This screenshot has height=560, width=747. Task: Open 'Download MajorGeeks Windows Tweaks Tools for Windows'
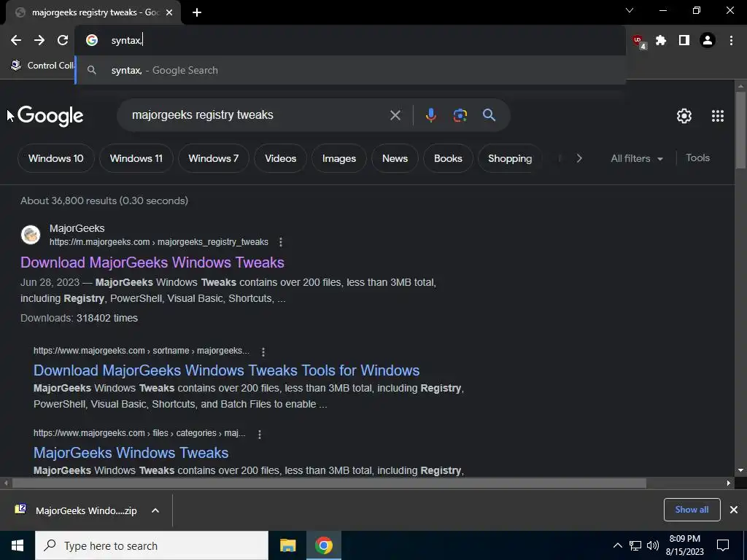[226, 370]
